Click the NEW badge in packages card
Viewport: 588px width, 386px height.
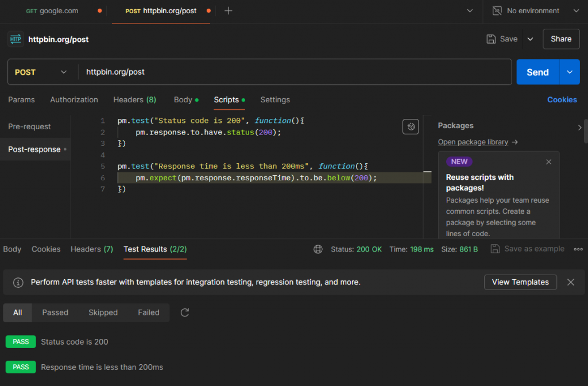459,161
